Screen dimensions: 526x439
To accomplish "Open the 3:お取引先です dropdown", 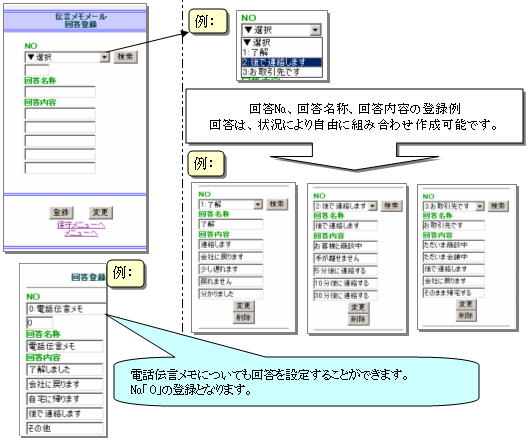I will (x=454, y=206).
